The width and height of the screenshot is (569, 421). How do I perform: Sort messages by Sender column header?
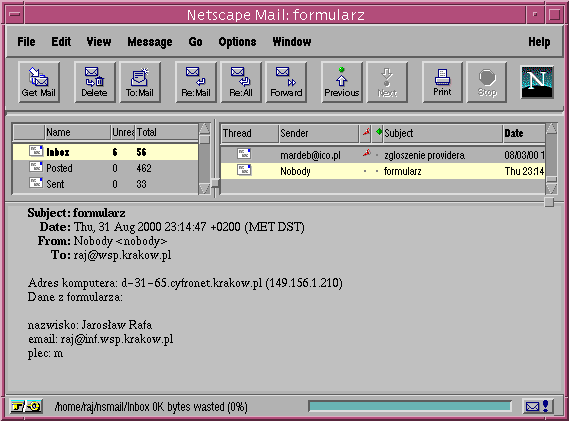pos(319,133)
